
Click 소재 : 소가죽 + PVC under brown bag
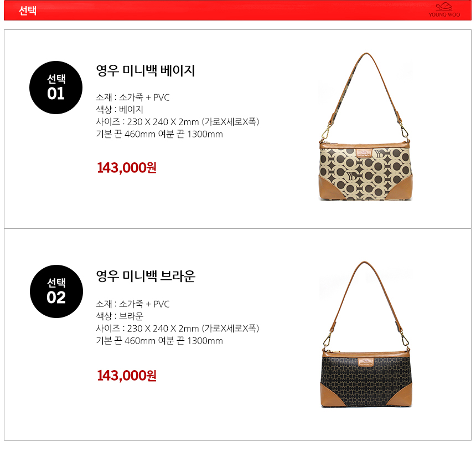133,304
